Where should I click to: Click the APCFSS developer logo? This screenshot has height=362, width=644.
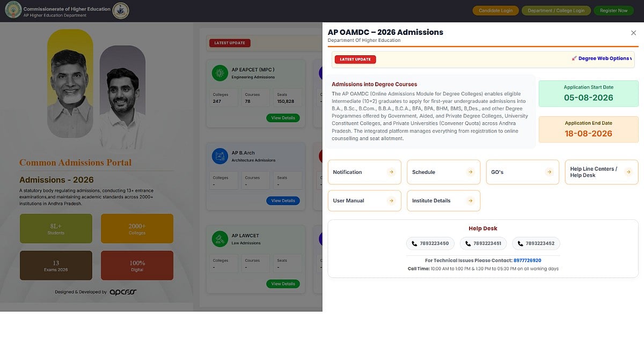(x=123, y=292)
